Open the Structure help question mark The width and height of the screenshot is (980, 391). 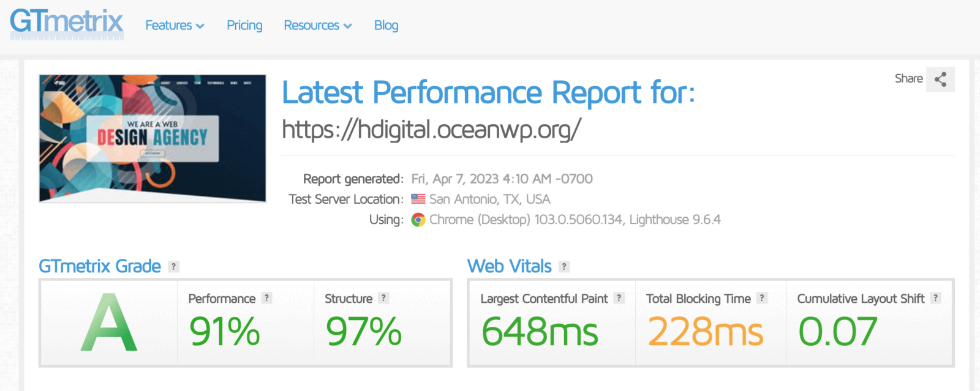pos(383,298)
